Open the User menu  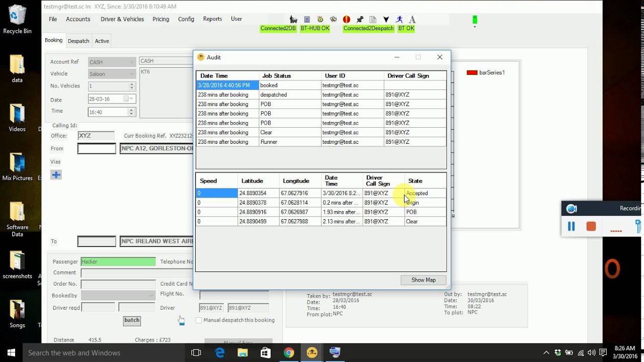tap(236, 19)
